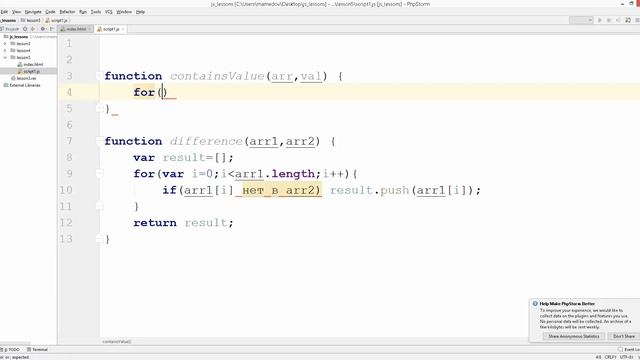Click the scroll-from-source target icon

[x=25, y=29]
